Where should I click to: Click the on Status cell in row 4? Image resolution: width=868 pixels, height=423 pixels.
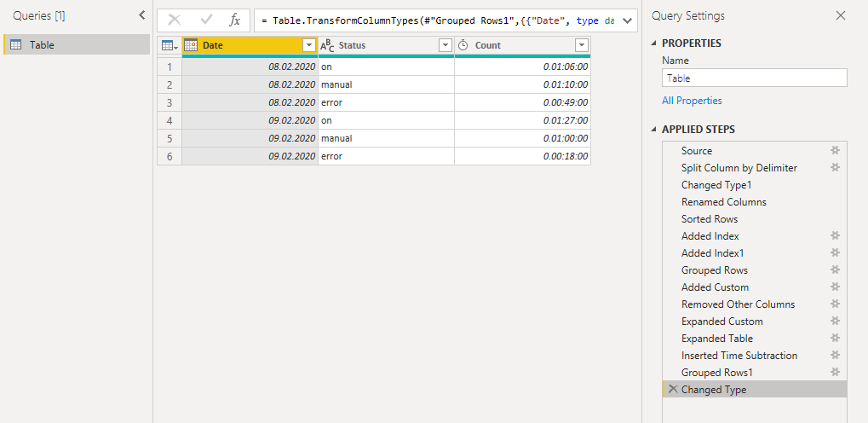(x=387, y=120)
